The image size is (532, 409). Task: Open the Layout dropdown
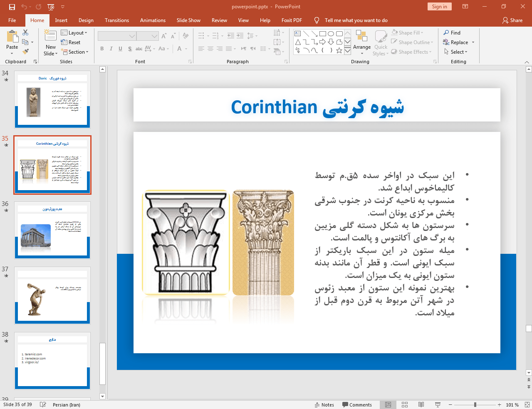click(74, 32)
